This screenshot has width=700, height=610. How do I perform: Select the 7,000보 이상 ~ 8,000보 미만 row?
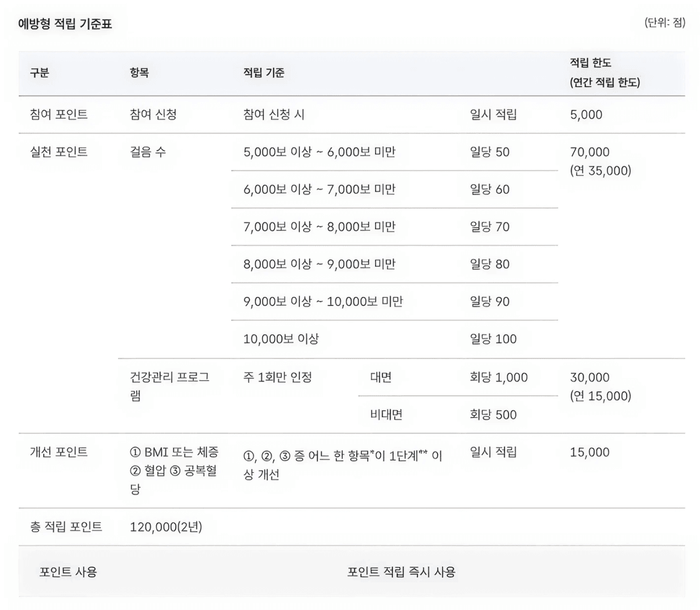click(x=320, y=227)
